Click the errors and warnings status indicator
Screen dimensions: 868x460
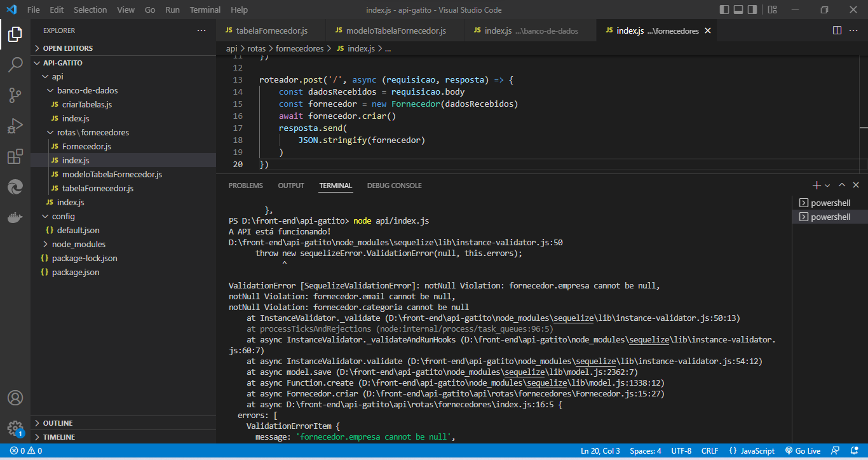26,451
